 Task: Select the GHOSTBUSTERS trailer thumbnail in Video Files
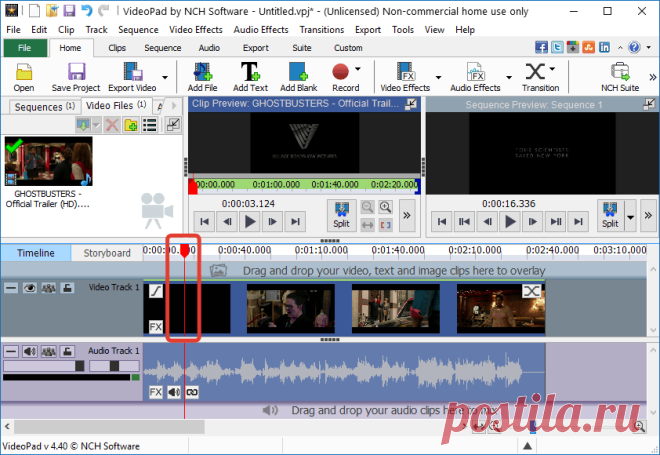[48, 161]
